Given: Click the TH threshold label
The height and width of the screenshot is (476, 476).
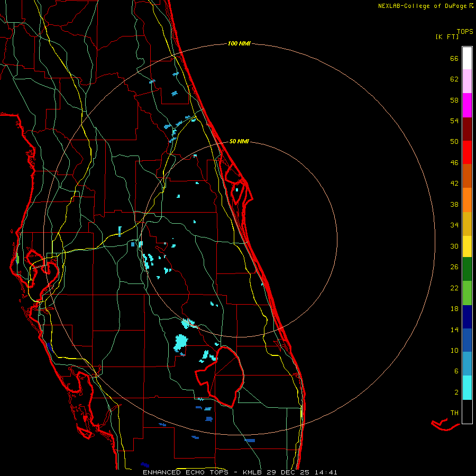Looking at the screenshot, I should click(454, 413).
